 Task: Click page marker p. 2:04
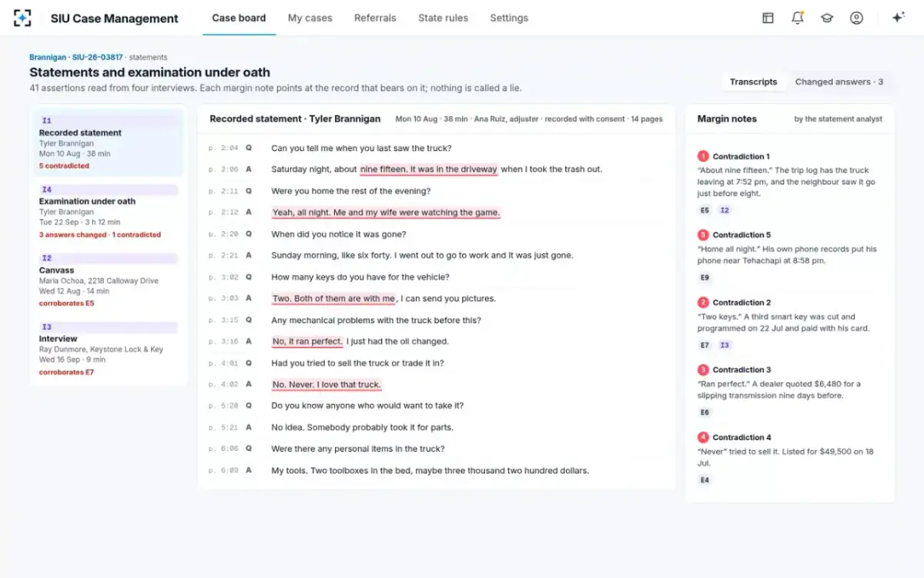[x=223, y=148]
